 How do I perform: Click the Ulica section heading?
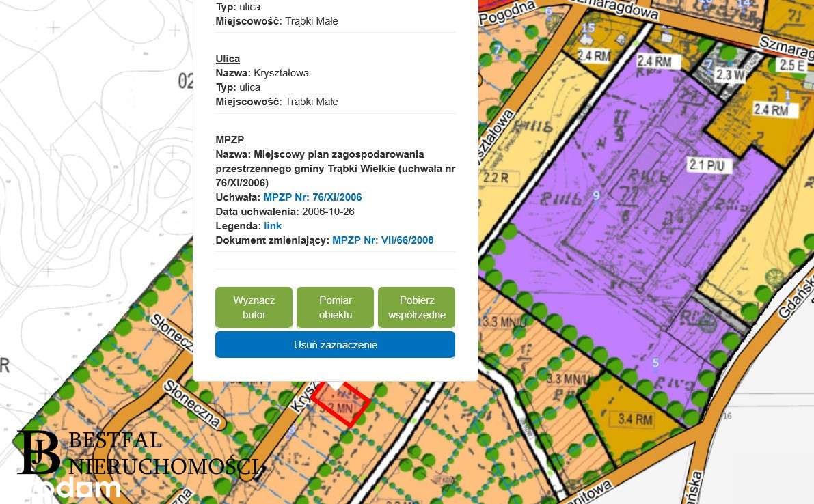tap(228, 59)
